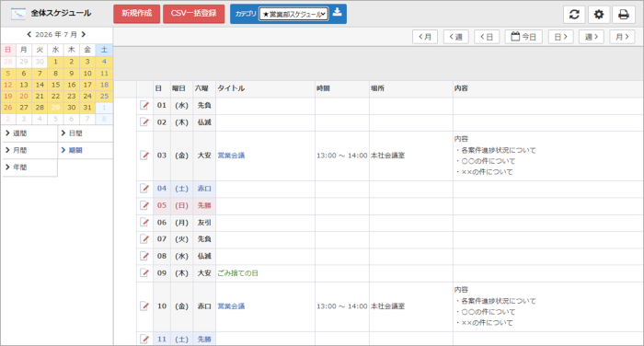Select July 15 in mini calendar
The image size is (644, 346).
point(55,85)
